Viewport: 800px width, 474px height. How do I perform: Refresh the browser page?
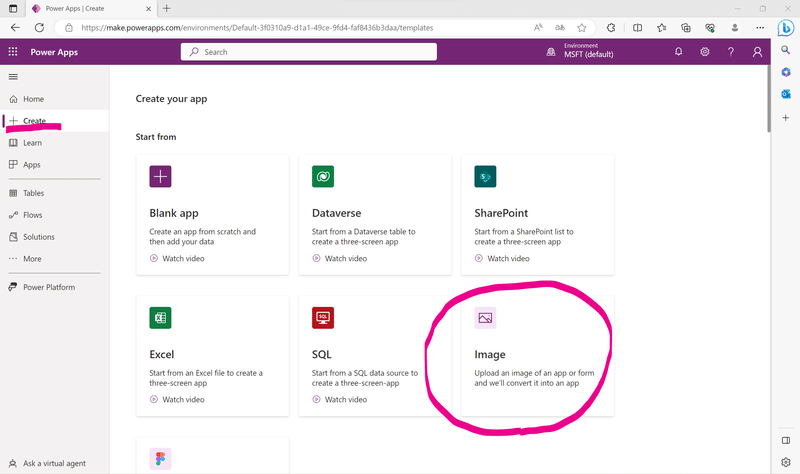point(39,28)
